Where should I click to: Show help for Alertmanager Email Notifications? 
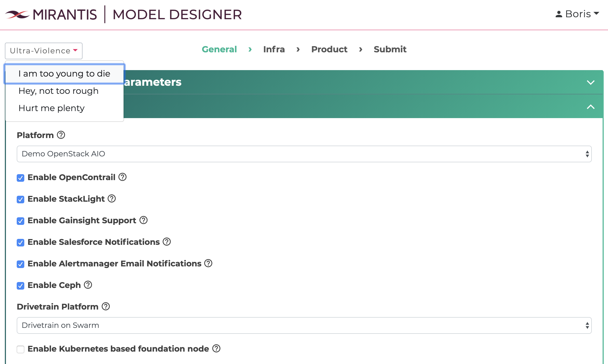[208, 263]
